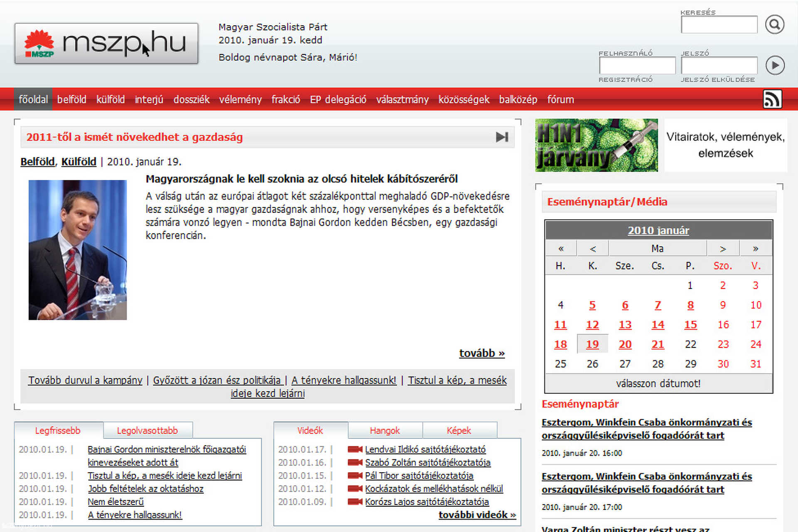The image size is (798, 532).
Task: Switch to the Videók tab
Action: (x=310, y=431)
